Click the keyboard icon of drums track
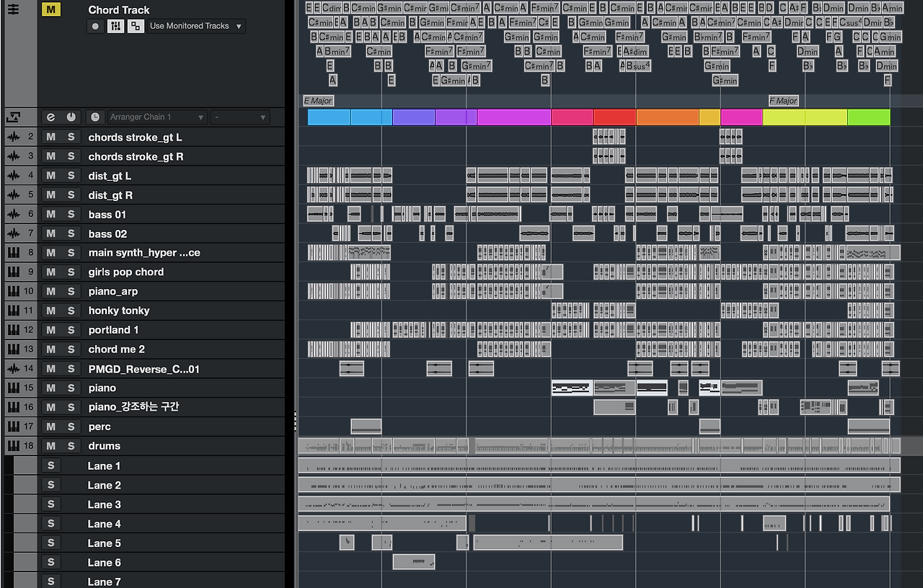 pos(13,446)
